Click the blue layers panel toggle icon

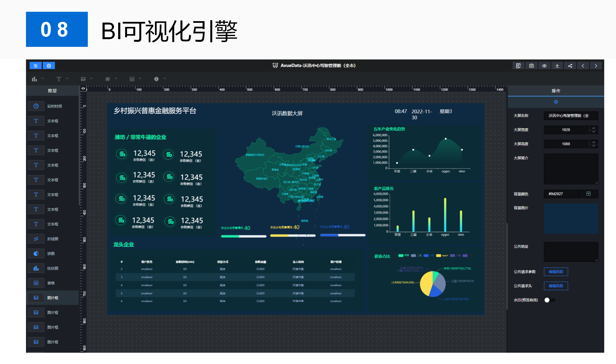pyautogui.click(x=36, y=66)
